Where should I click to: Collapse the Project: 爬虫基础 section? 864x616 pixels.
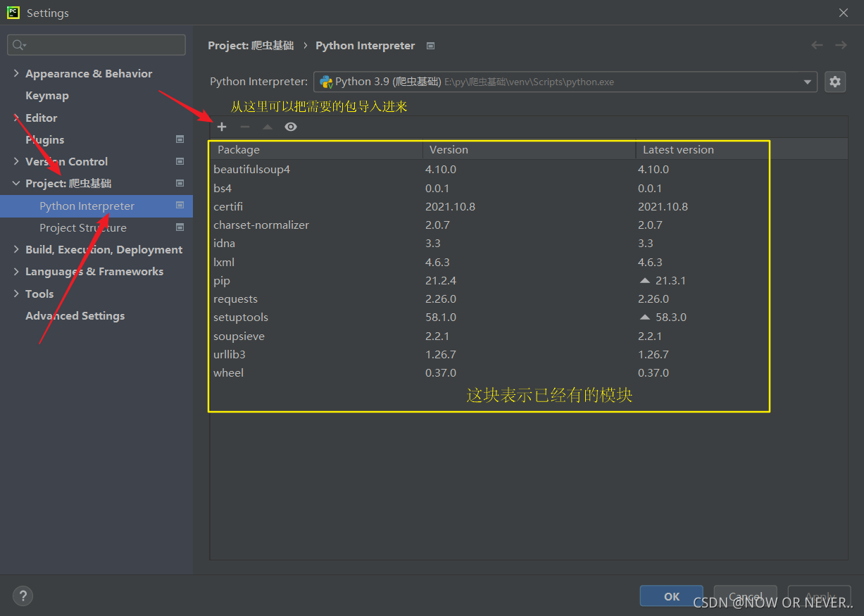(x=15, y=183)
